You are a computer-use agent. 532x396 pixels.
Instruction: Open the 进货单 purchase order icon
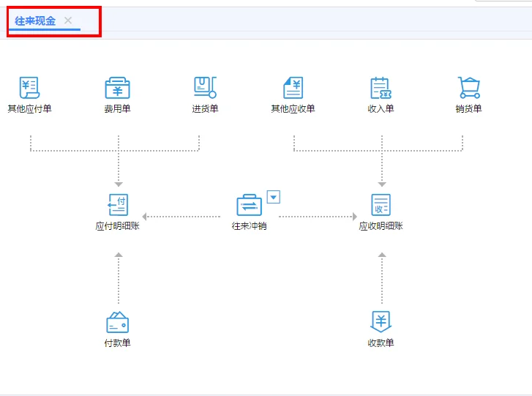point(205,88)
